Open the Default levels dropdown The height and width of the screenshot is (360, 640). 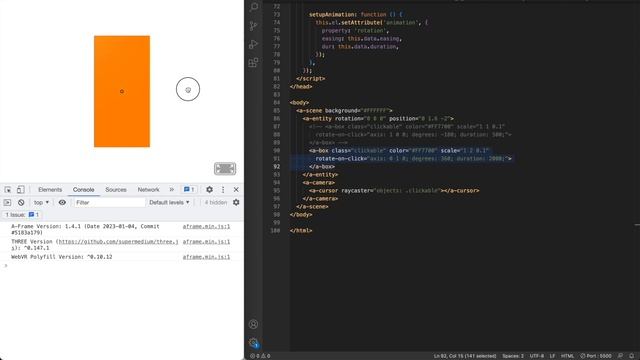[169, 202]
